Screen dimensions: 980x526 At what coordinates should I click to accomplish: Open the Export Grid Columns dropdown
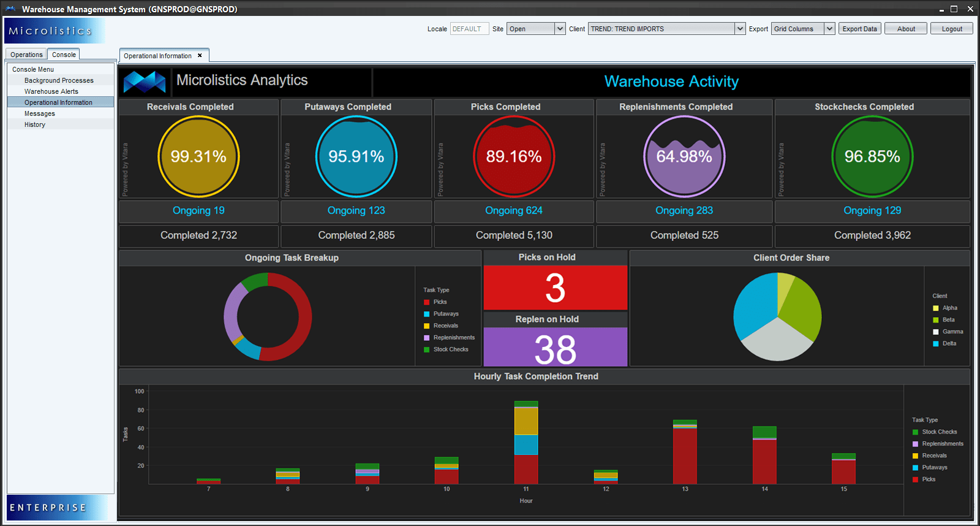pyautogui.click(x=829, y=29)
